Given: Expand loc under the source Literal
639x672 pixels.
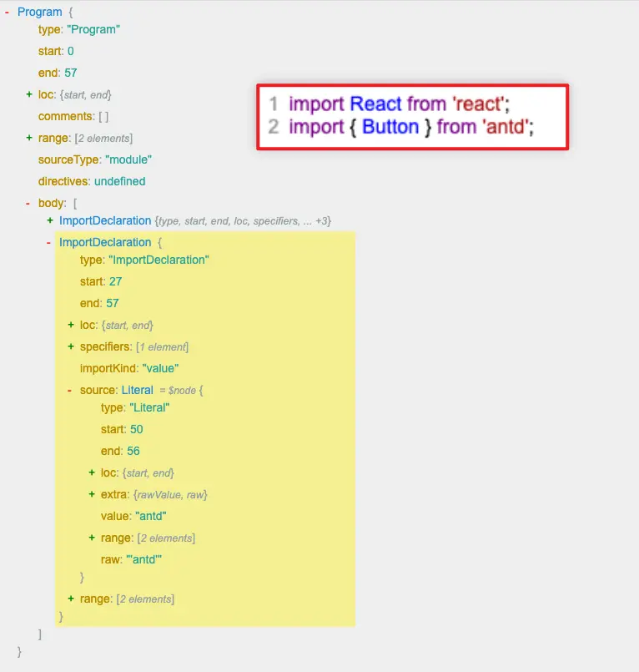Looking at the screenshot, I should click(x=92, y=472).
